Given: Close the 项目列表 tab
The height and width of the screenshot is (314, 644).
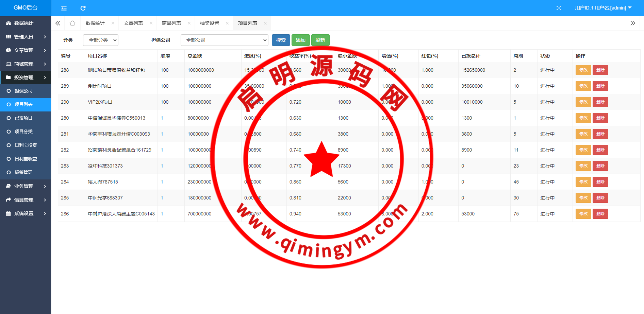Looking at the screenshot, I should [x=265, y=23].
